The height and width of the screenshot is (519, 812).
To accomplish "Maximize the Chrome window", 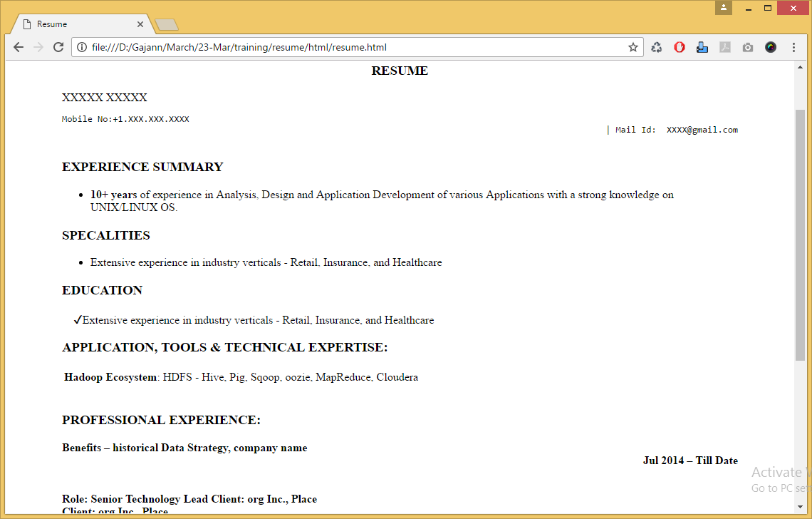I will [x=767, y=9].
